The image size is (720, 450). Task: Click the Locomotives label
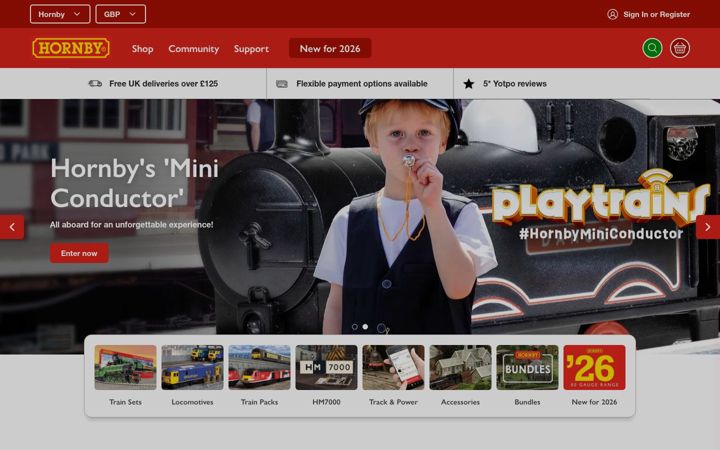coord(192,402)
